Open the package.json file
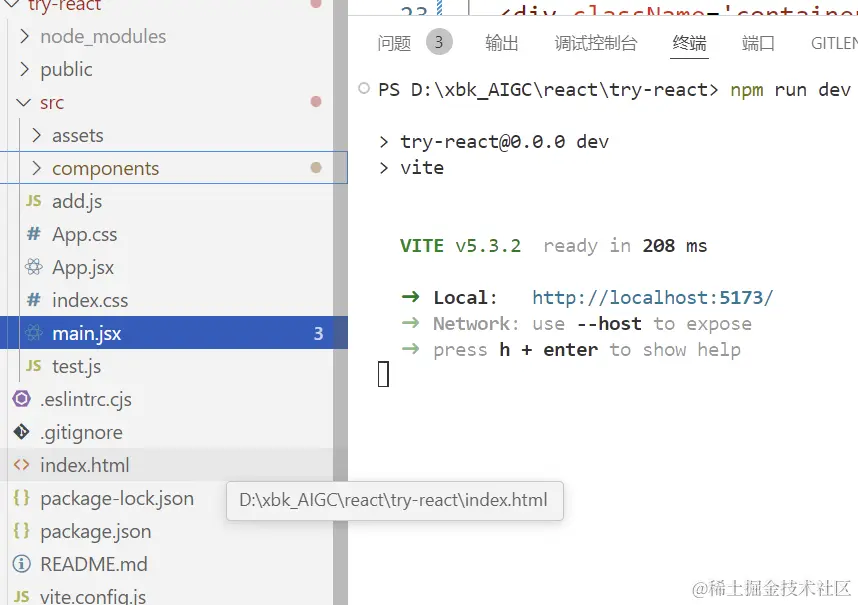Screen dimensions: 858x605 [x=96, y=531]
